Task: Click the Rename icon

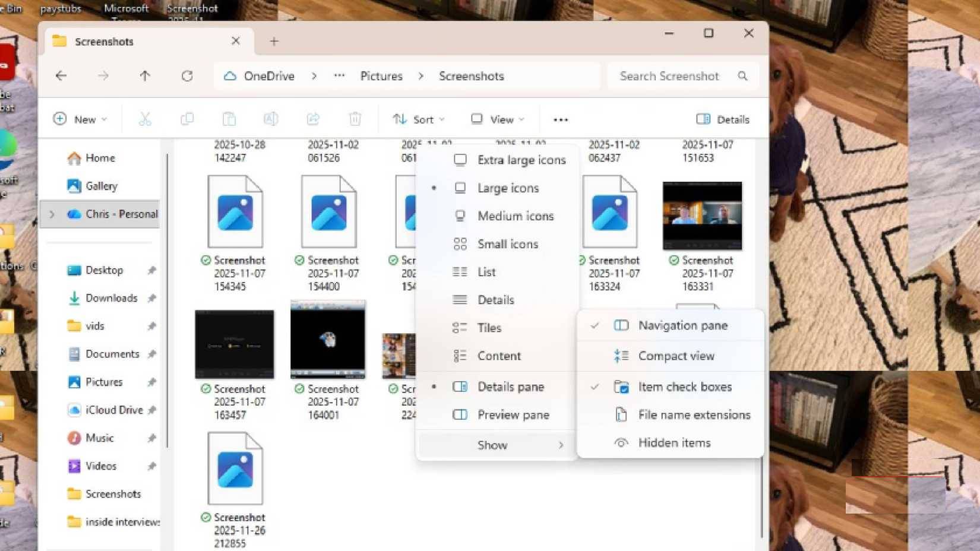Action: tap(271, 119)
